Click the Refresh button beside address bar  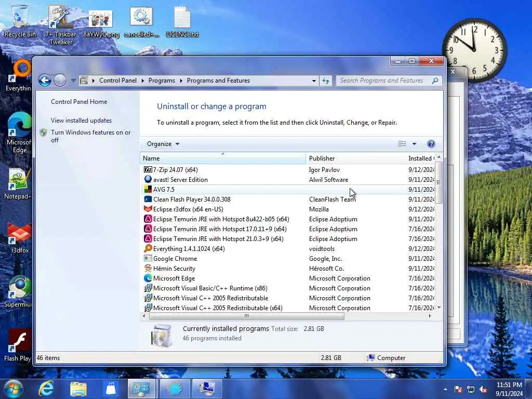(x=326, y=81)
